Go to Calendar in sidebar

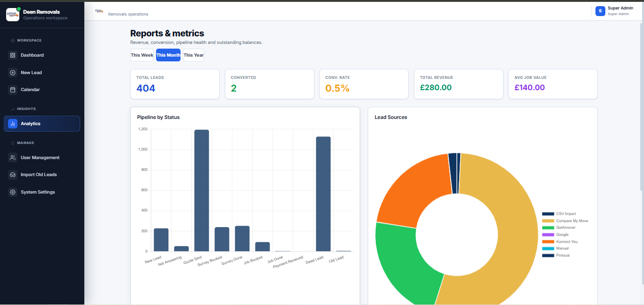click(x=42, y=90)
